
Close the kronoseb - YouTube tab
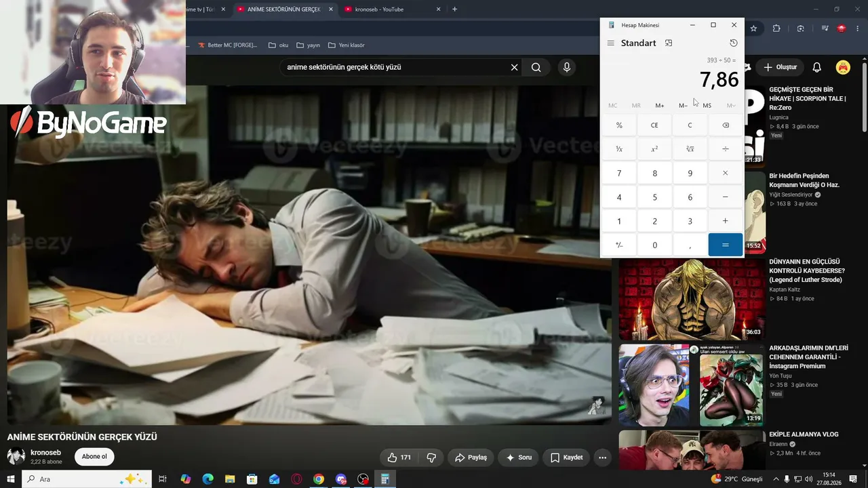point(438,9)
